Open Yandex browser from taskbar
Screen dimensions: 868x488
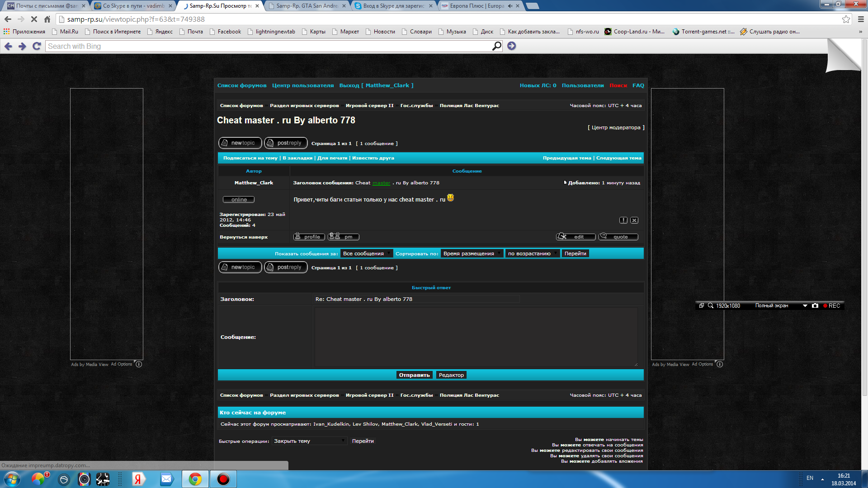click(138, 479)
